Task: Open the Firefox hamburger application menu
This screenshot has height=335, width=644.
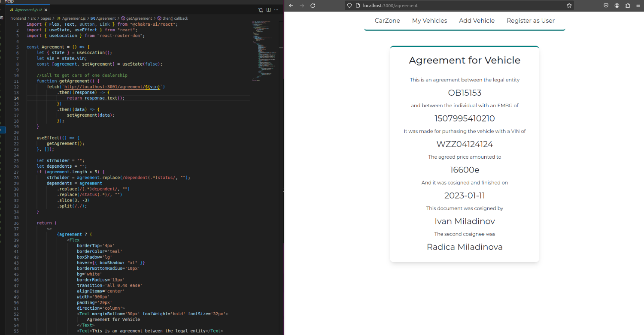Action: 638,6
